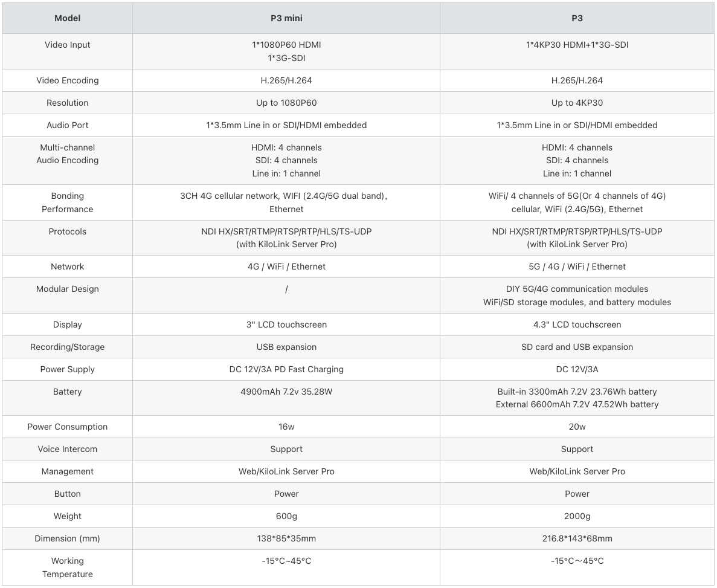Click 'SD card and USB expansion' cell
Image resolution: width=717 pixels, height=588 pixels.
click(577, 347)
